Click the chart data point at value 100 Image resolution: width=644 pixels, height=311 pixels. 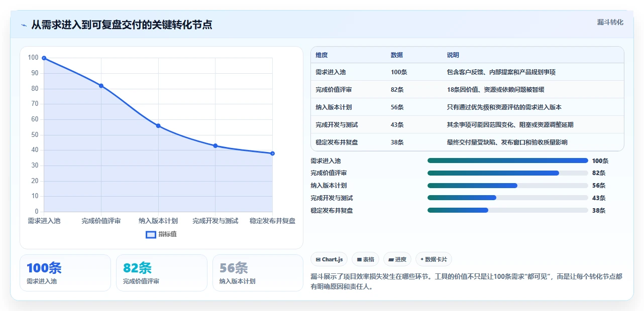point(44,58)
